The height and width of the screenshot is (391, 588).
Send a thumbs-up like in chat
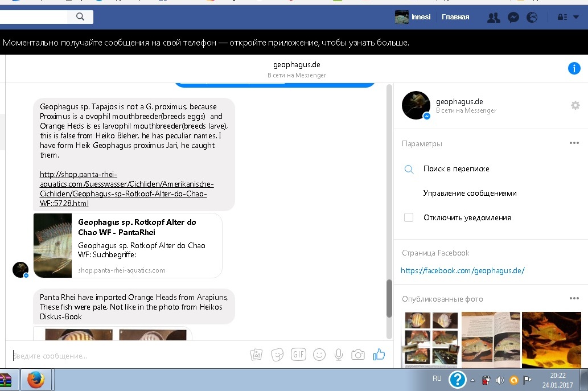(x=379, y=355)
